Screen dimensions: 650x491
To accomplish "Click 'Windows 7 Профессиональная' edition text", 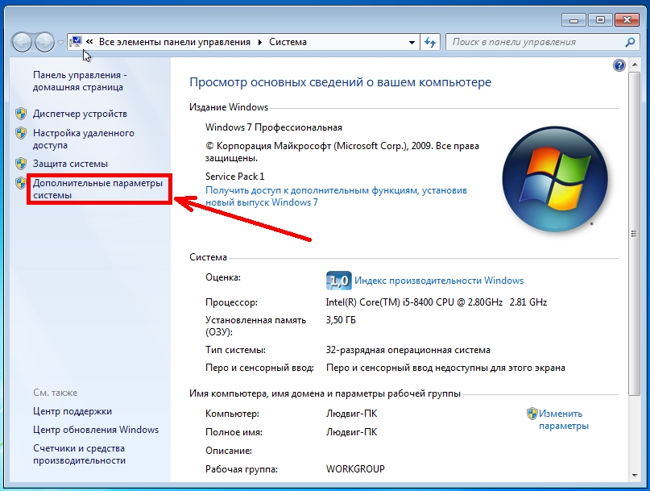I will coord(274,127).
